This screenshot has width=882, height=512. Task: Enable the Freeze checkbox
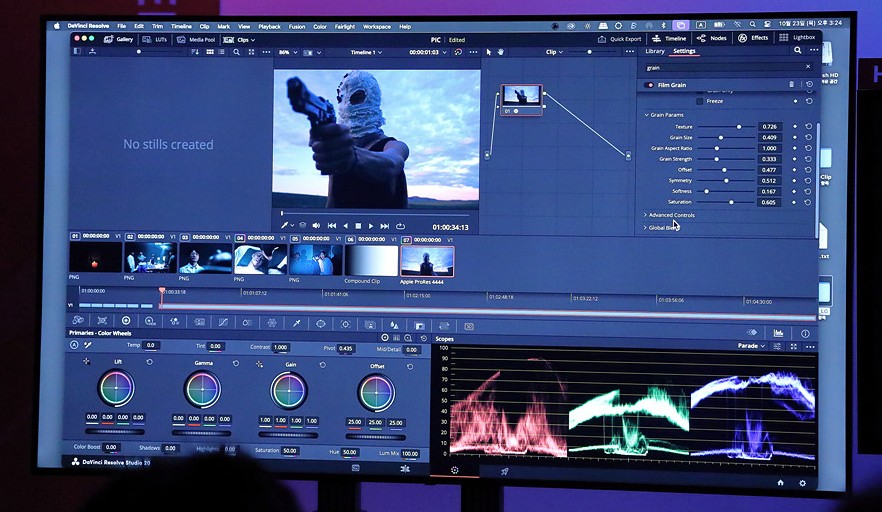tap(700, 101)
